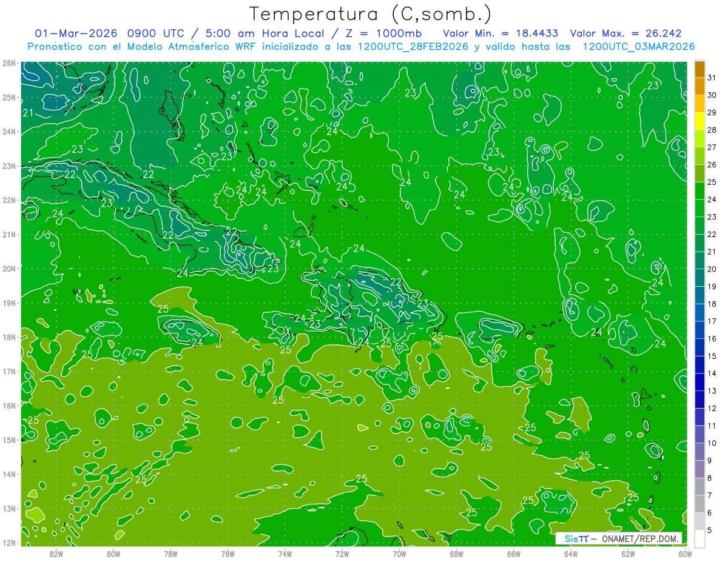Click the "25N" latitude label
Viewport: 728px width, 562px height.
pos(9,97)
